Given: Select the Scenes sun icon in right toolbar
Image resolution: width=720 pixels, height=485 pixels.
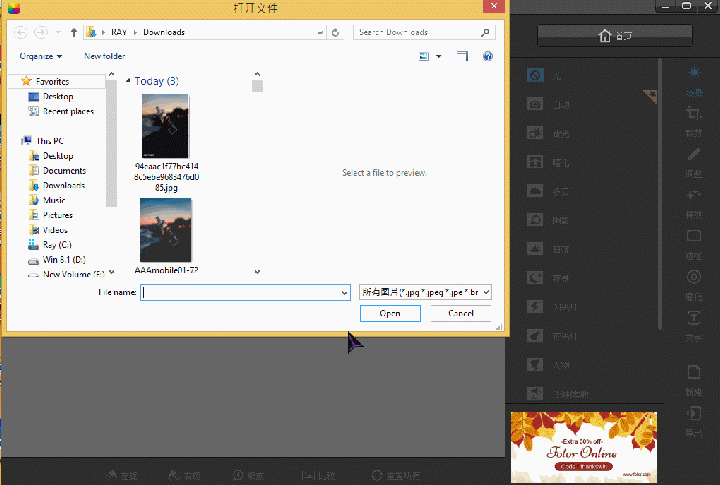Looking at the screenshot, I should (x=694, y=75).
